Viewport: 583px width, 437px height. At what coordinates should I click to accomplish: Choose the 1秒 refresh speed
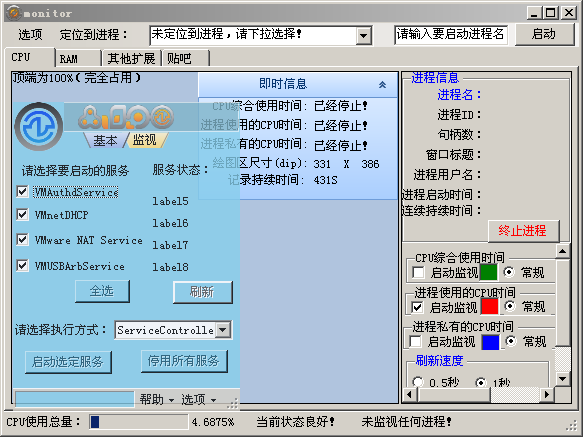(x=481, y=382)
